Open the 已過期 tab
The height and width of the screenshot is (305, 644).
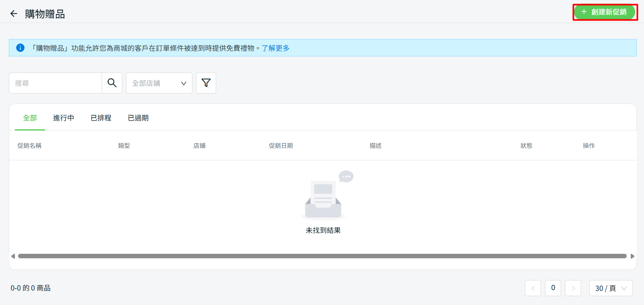point(138,118)
